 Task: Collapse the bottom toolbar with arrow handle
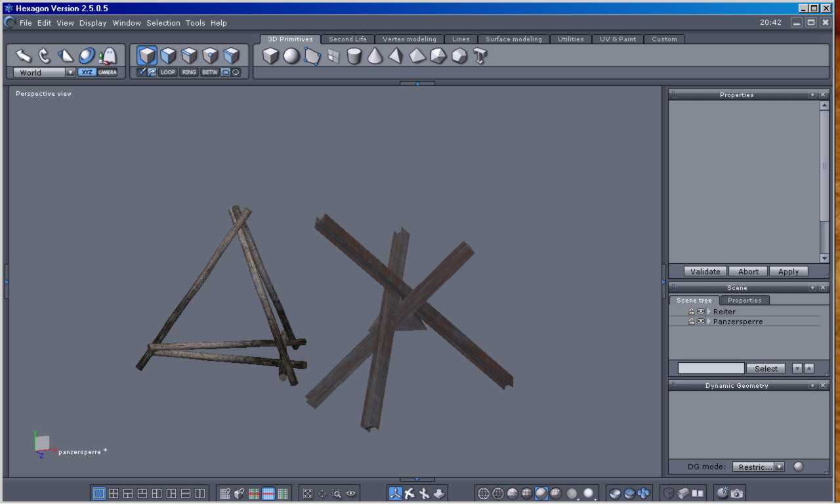point(417,480)
